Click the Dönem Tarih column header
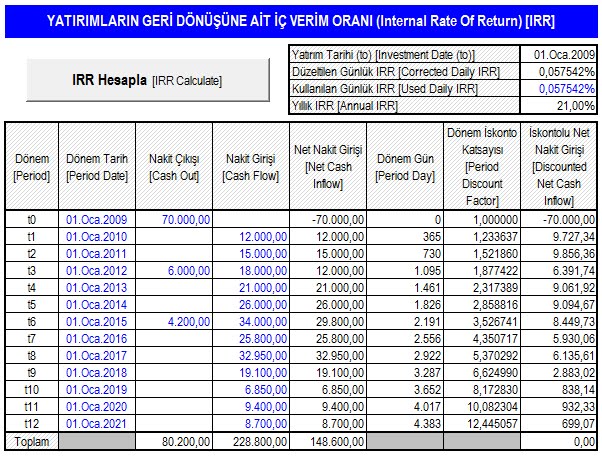 [96, 167]
